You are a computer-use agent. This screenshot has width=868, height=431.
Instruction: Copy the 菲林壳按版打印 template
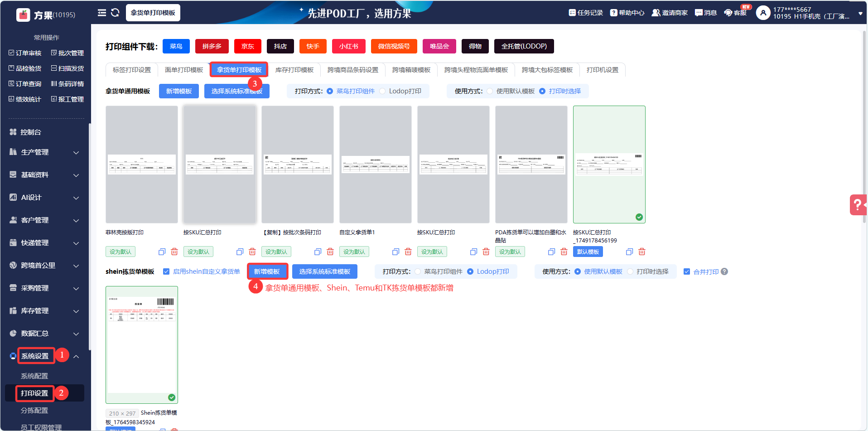coord(162,252)
